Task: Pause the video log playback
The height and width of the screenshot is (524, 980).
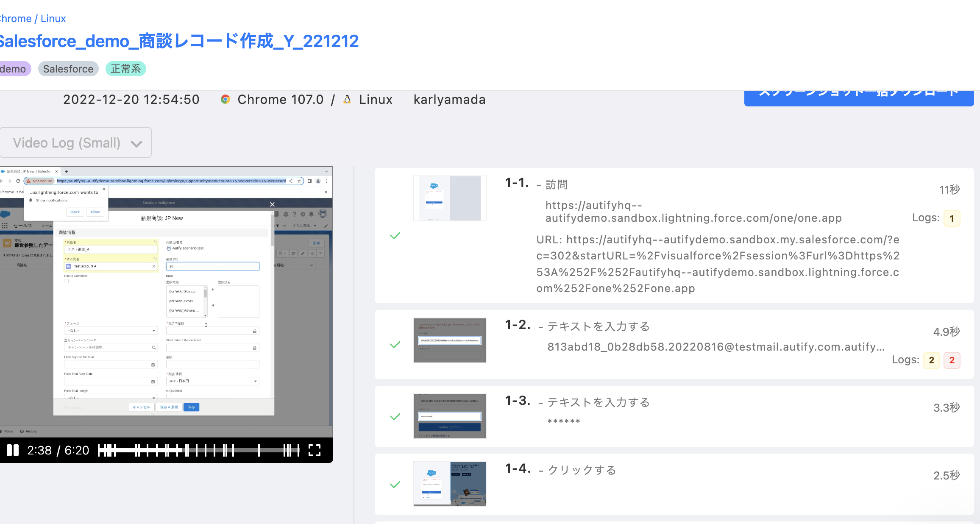Action: tap(13, 450)
